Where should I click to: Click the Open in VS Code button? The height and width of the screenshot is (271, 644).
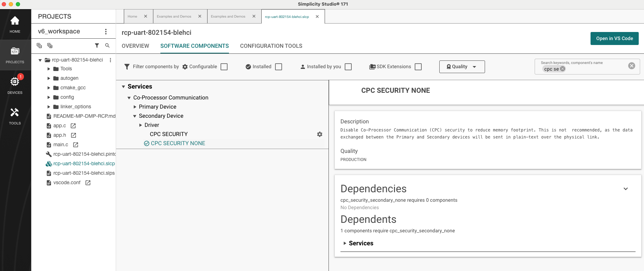(x=614, y=38)
